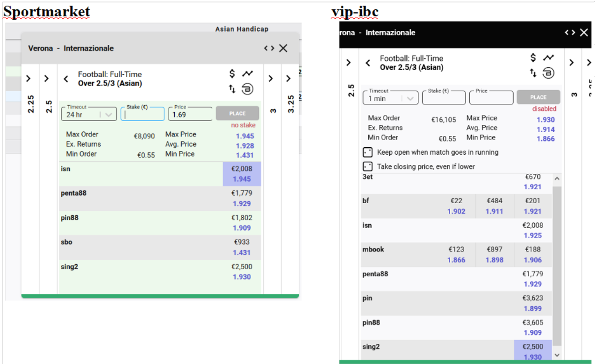Viewport: 596px width, 364px height.
Task: Click Avg. Price 1.928 in Sportmarket
Action: [245, 146]
